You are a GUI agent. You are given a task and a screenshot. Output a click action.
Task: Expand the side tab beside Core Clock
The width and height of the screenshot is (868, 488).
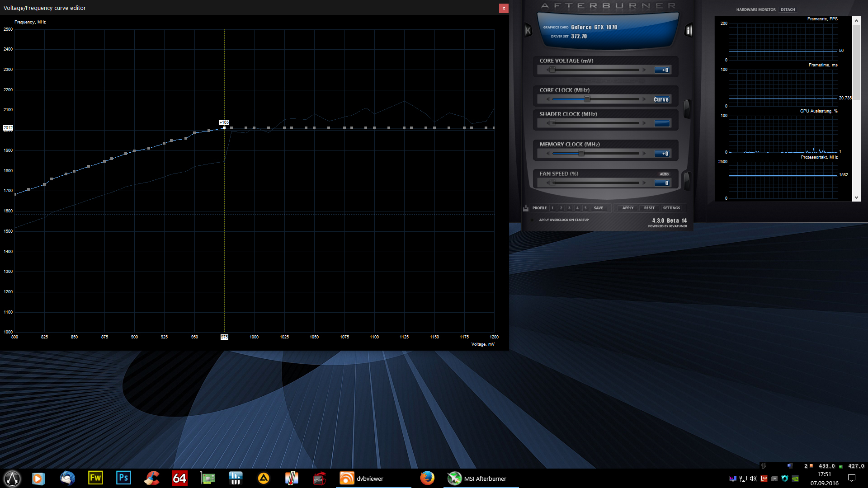[687, 108]
